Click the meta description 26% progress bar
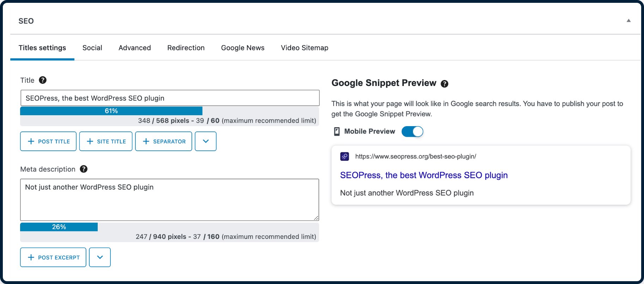The image size is (644, 284). tap(59, 227)
